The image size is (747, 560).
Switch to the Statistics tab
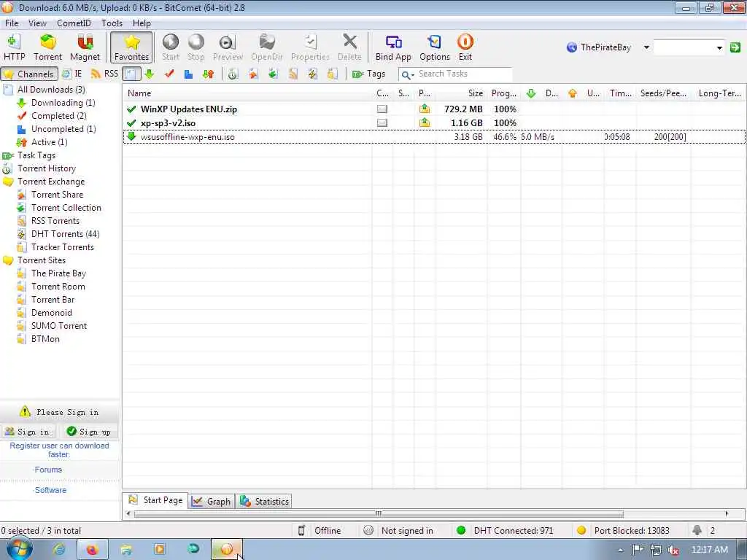(264, 502)
